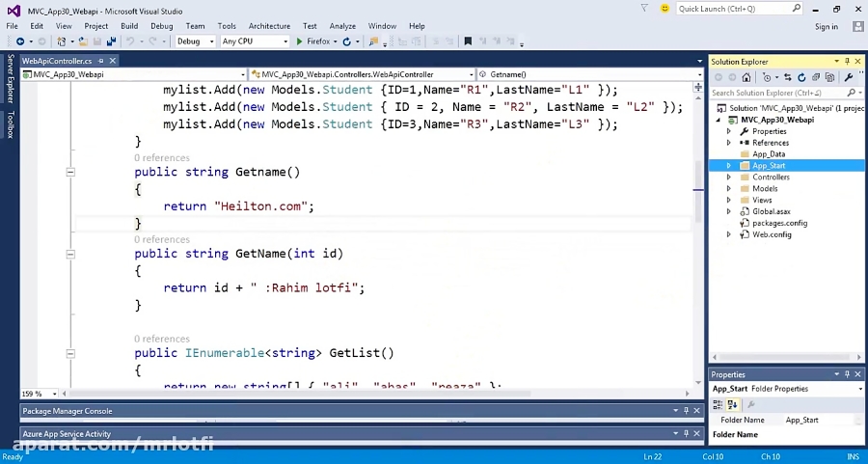This screenshot has width=868, height=464.
Task: Click Collapse All in Solution Explorer toolbar
Action: (x=814, y=77)
